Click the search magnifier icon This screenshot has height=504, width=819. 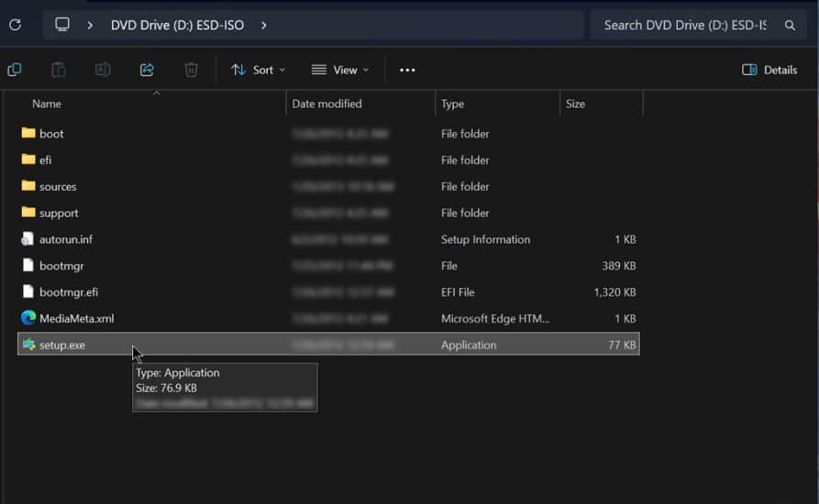790,26
